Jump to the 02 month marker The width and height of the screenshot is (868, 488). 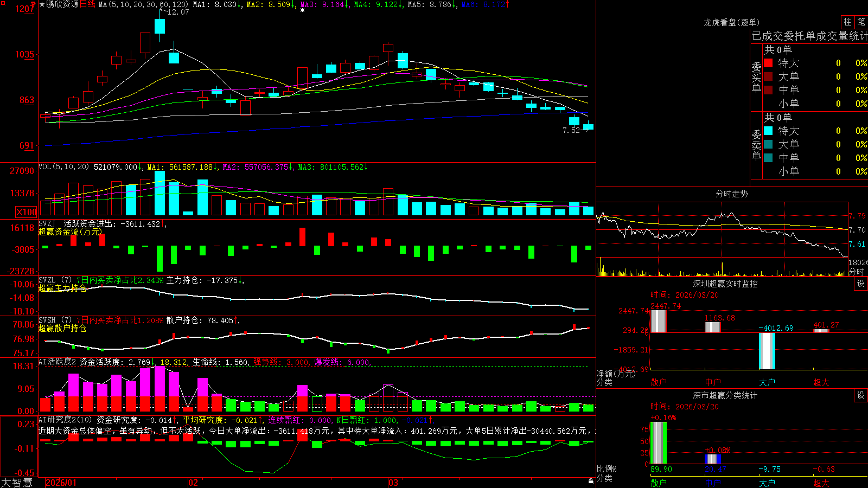click(x=193, y=483)
